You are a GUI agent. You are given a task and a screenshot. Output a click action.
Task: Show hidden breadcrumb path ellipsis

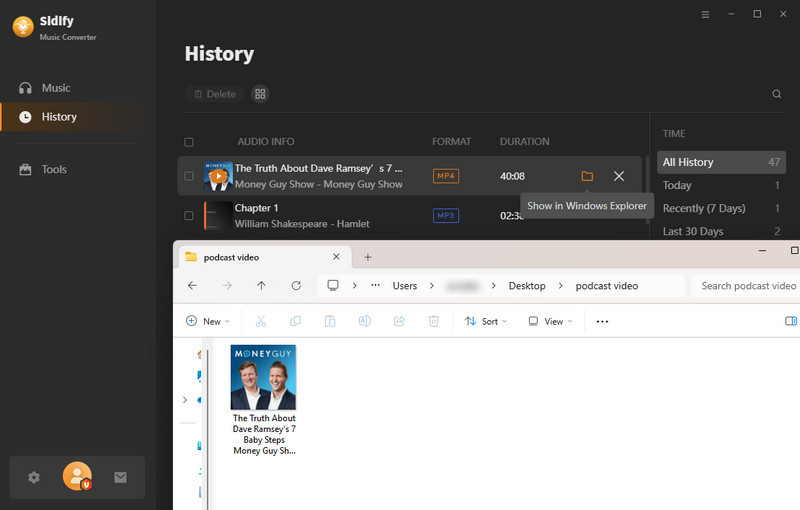(x=376, y=286)
